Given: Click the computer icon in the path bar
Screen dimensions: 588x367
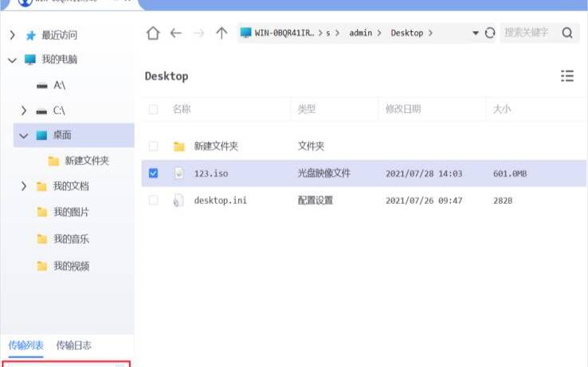Looking at the screenshot, I should pyautogui.click(x=245, y=33).
